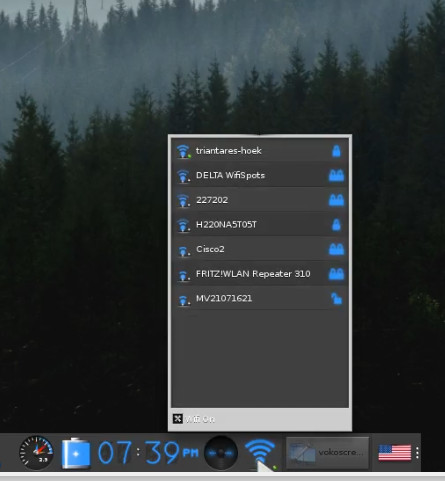The height and width of the screenshot is (481, 445).
Task: Select FRITZ!WLAN Repeater 310 network
Action: coord(260,274)
